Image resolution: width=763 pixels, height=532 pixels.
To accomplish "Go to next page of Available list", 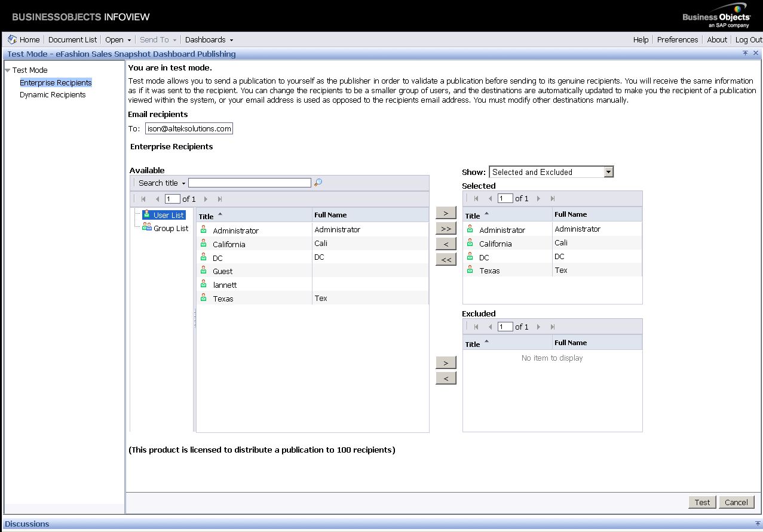I will pyautogui.click(x=206, y=199).
